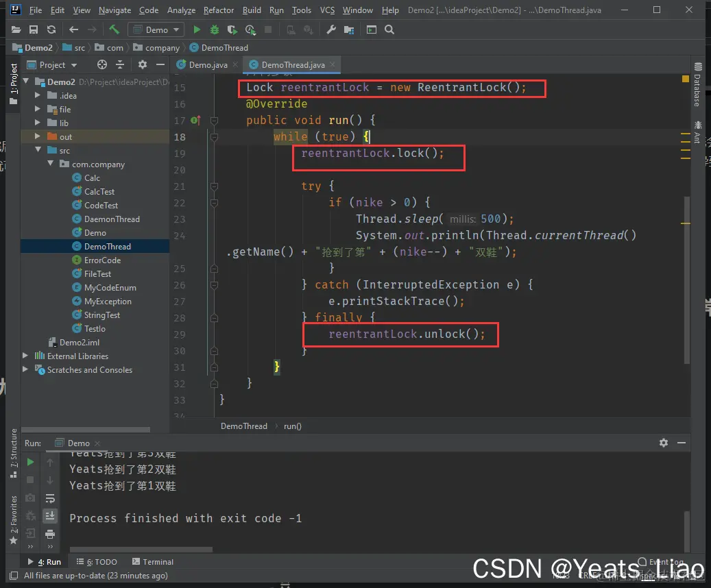Open the Run configuration Demo dropdown
711x588 pixels.
tap(156, 30)
